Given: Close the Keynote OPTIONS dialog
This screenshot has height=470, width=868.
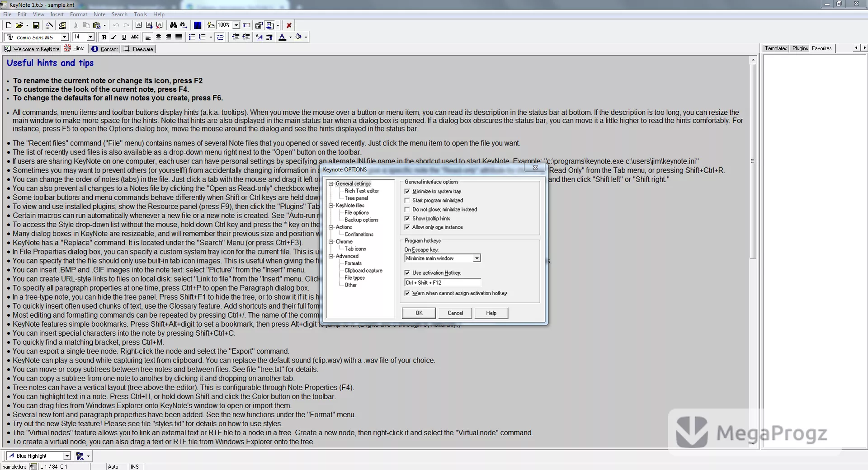Looking at the screenshot, I should 535,167.
